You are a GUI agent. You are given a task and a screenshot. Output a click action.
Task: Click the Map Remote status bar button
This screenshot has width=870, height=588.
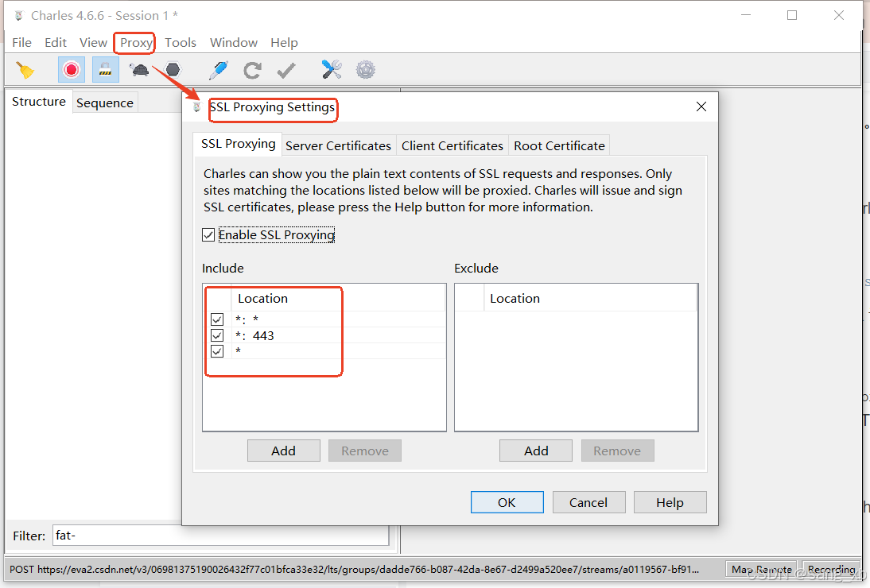[x=761, y=569]
